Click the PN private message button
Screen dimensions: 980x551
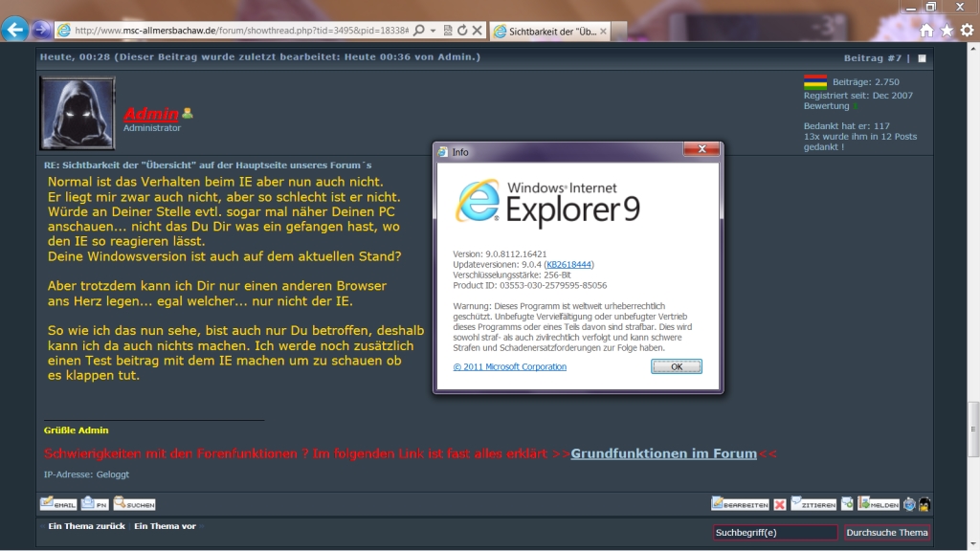coord(95,503)
